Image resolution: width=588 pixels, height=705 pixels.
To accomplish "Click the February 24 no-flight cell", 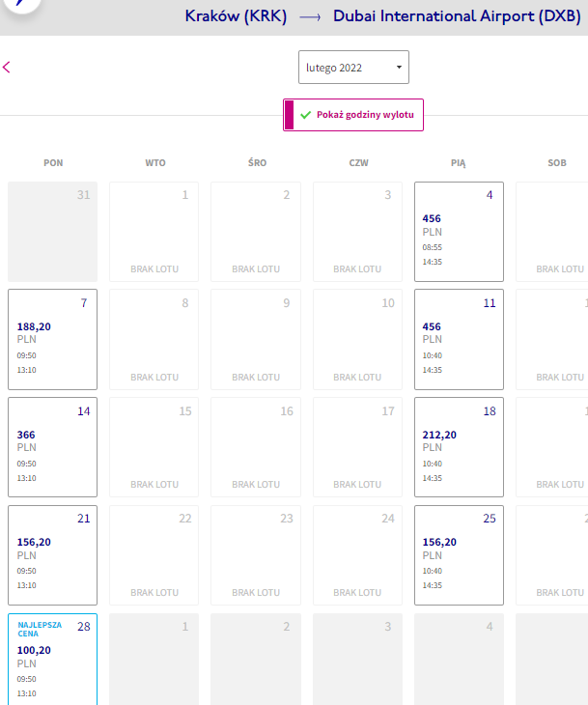I will coord(357,555).
